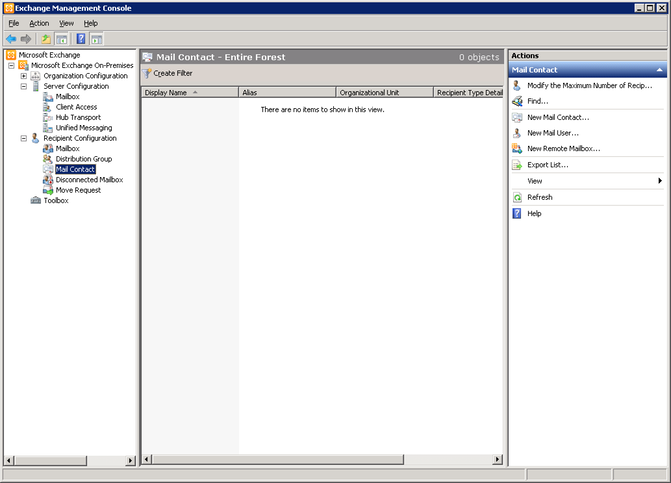Click the Find binoculars icon
This screenshot has height=483, width=671.
coord(517,101)
